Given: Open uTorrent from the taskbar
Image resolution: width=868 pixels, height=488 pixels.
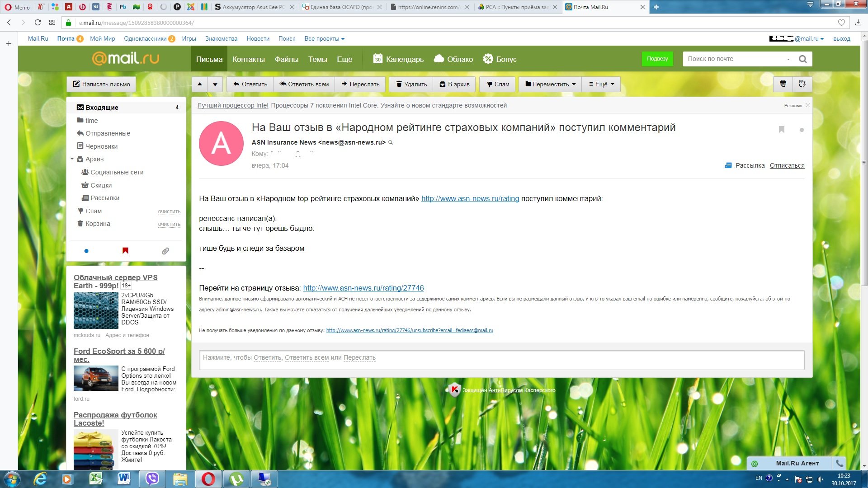Looking at the screenshot, I should 236,479.
